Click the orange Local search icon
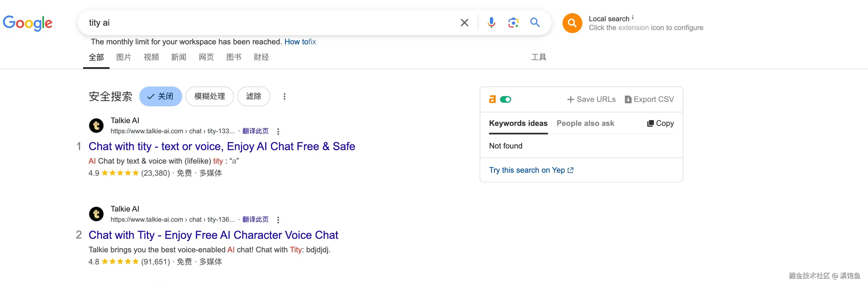Image resolution: width=868 pixels, height=287 pixels. 572,23
